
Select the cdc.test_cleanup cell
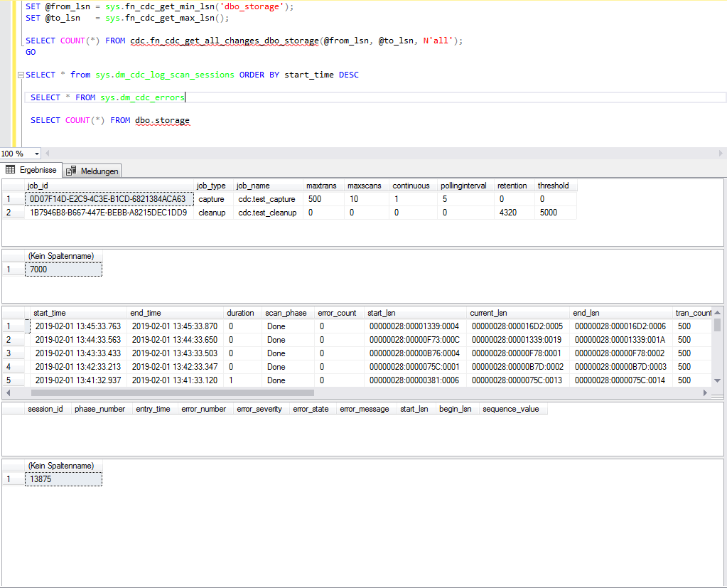pos(268,213)
